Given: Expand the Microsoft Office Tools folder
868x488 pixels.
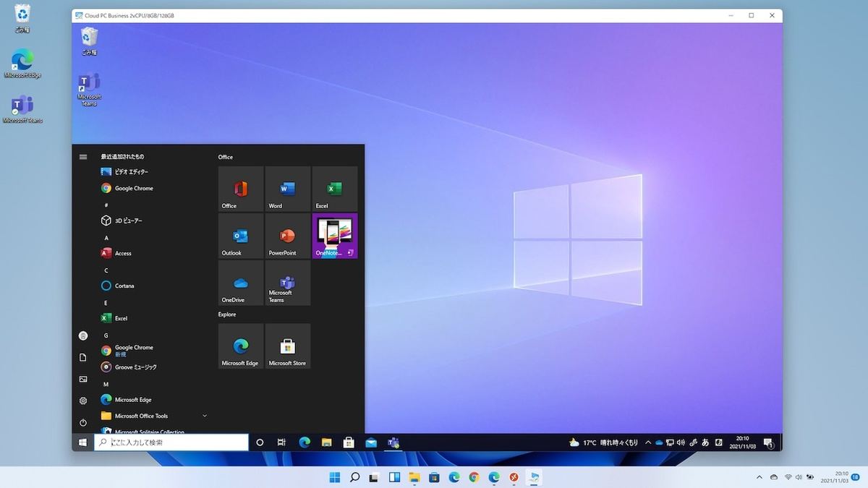Looking at the screenshot, I should pos(156,416).
